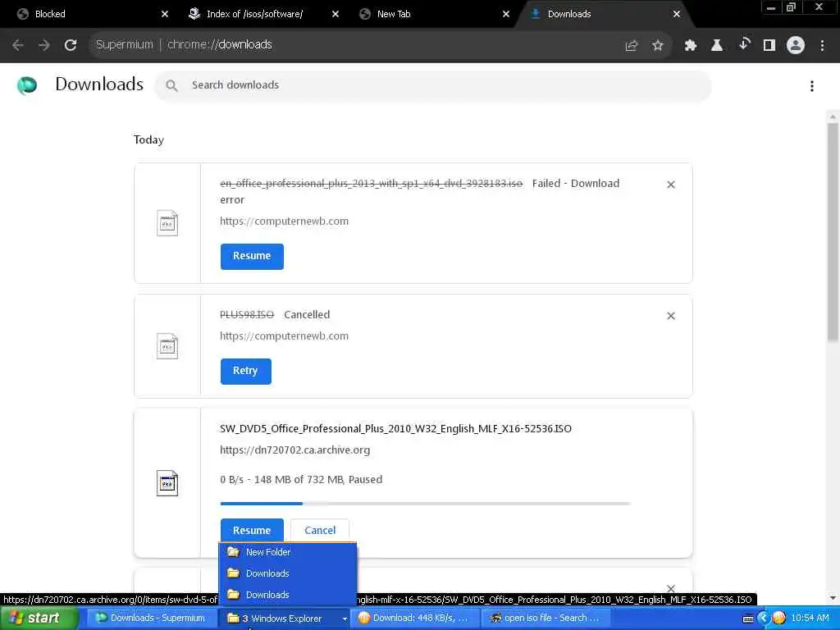Viewport: 840px width, 630px height.
Task: Share this page via toolbar icon
Action: tap(631, 46)
